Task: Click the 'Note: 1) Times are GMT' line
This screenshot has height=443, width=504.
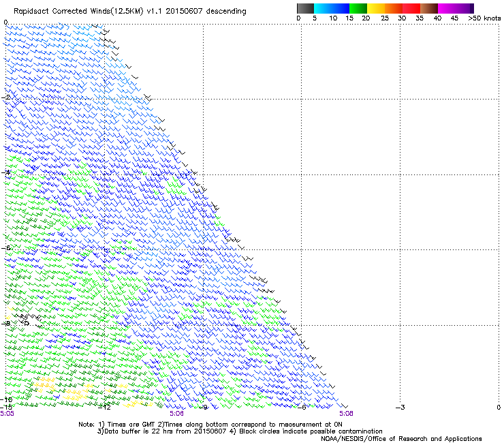Action: coord(210,425)
